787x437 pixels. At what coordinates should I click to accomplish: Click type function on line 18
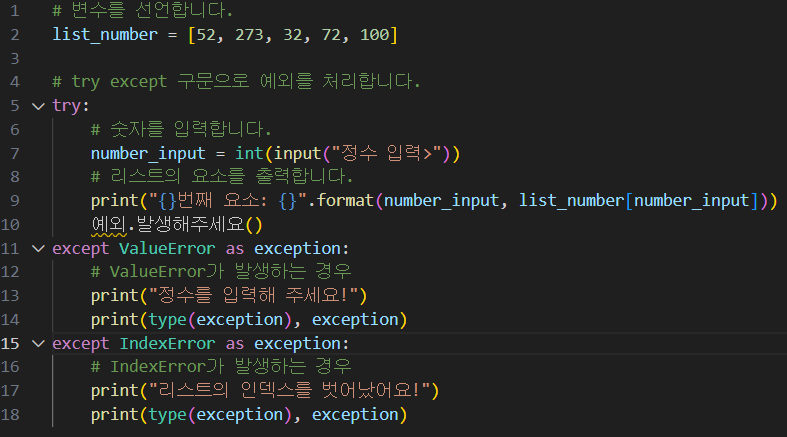(167, 415)
